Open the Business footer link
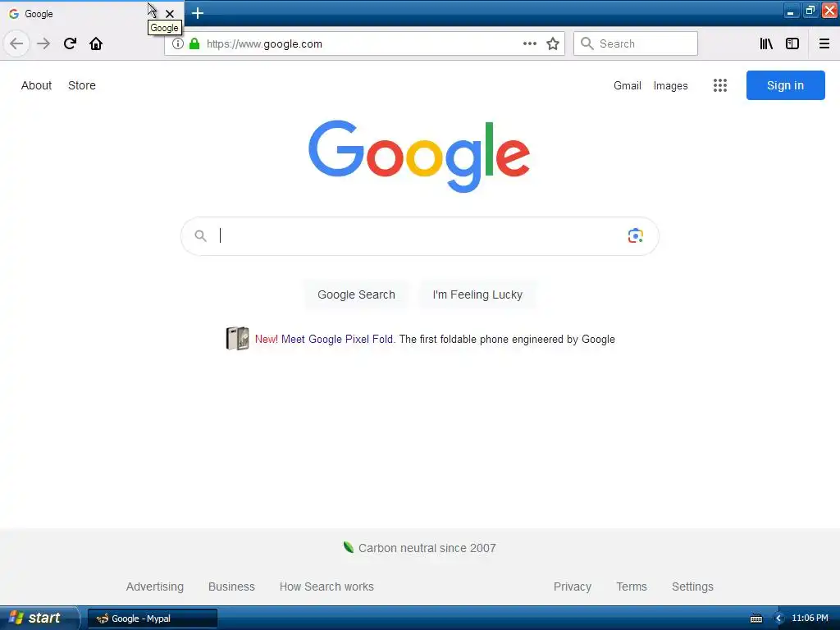This screenshot has width=840, height=630. coord(231,587)
